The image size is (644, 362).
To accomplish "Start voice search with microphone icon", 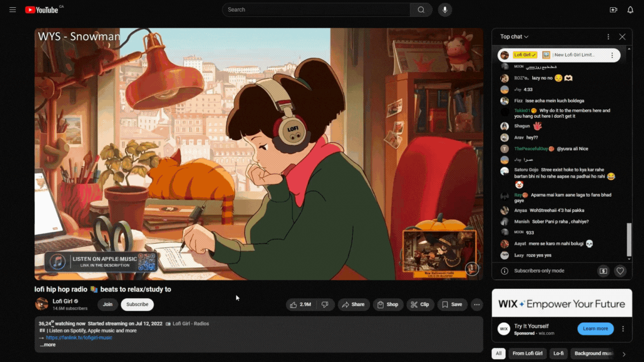I will (445, 10).
